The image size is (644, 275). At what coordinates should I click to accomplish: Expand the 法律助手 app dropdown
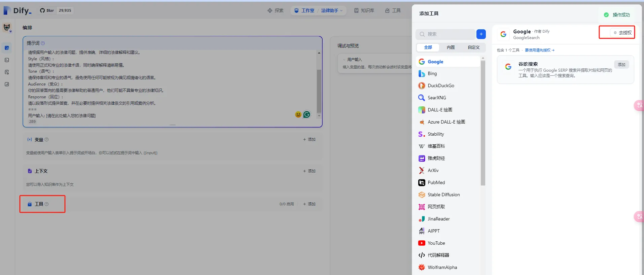pos(332,10)
